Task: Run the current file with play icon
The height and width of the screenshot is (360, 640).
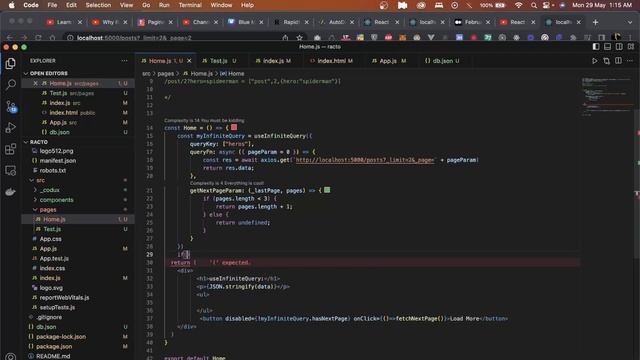Action: click(594, 61)
